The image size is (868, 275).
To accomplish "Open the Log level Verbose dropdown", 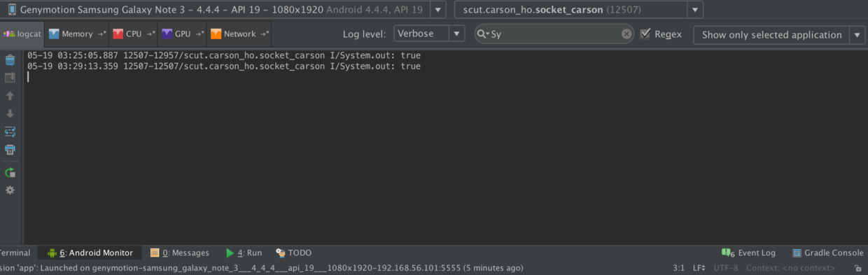I will 429,34.
